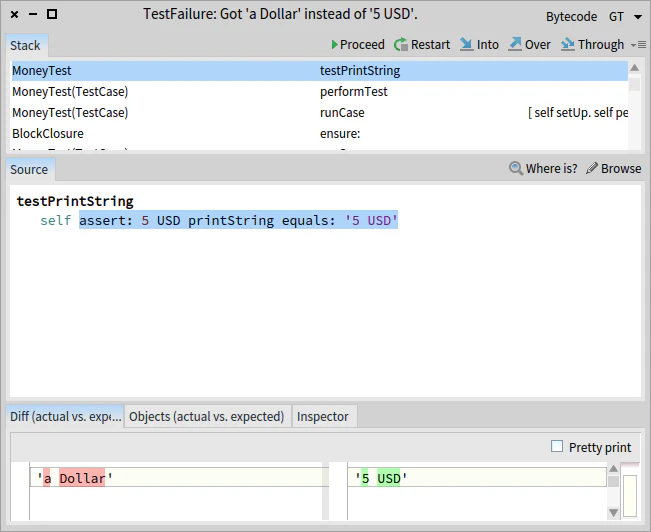Image resolution: width=651 pixels, height=532 pixels.
Task: Click the Where is? magnifier icon
Action: coord(516,168)
